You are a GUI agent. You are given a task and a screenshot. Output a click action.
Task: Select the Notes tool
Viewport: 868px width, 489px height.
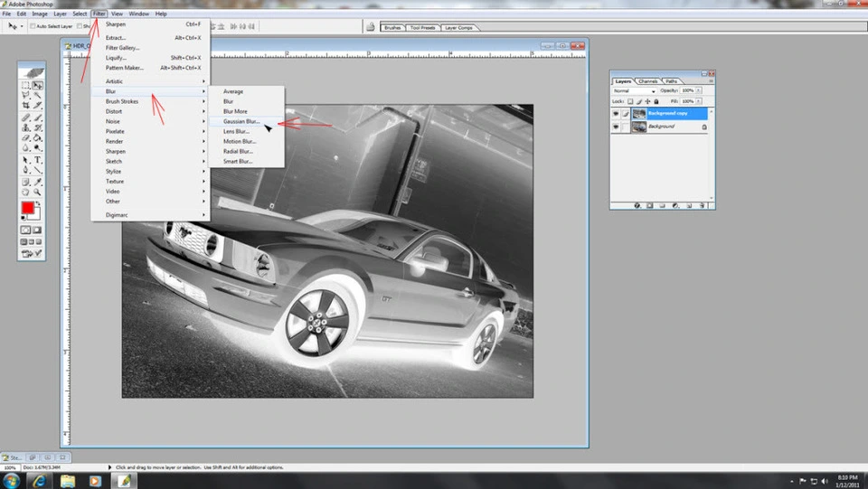click(25, 182)
